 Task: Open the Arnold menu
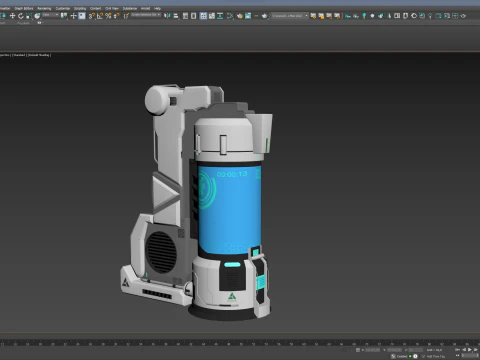point(145,8)
